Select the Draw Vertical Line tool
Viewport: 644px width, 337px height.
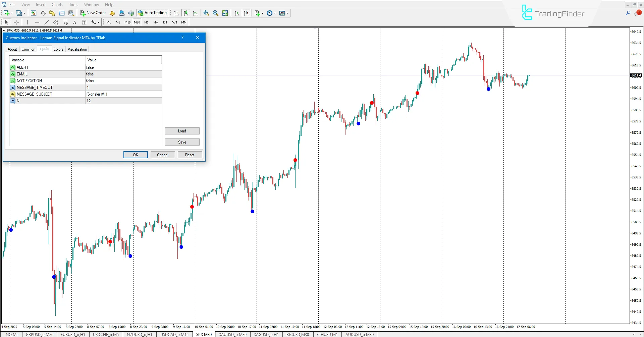point(27,22)
